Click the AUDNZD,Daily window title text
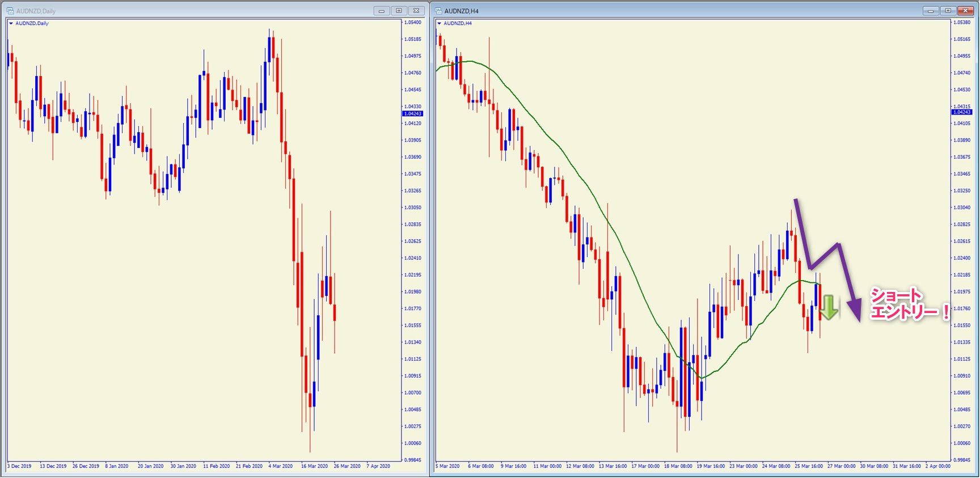Image resolution: width=980 pixels, height=478 pixels. click(x=36, y=11)
